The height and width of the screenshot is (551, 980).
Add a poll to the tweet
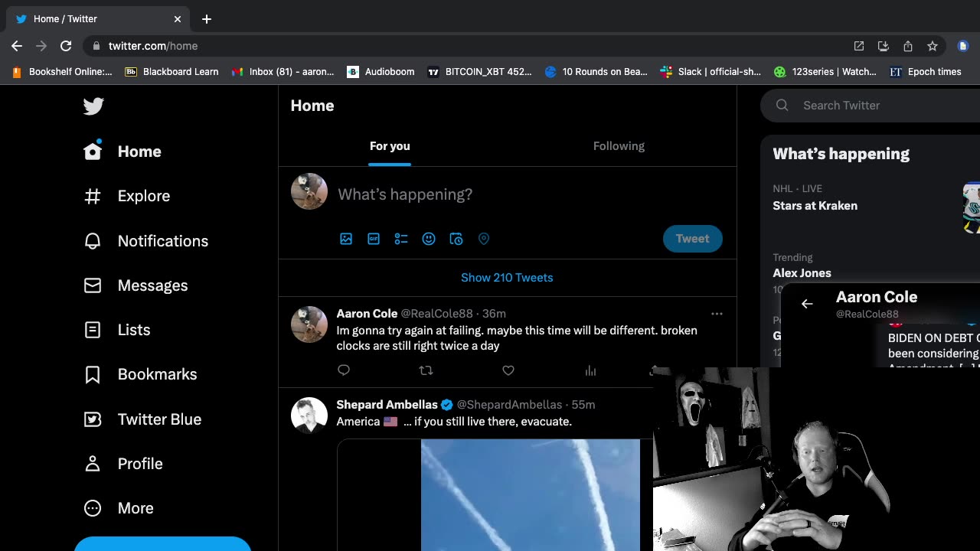point(401,239)
